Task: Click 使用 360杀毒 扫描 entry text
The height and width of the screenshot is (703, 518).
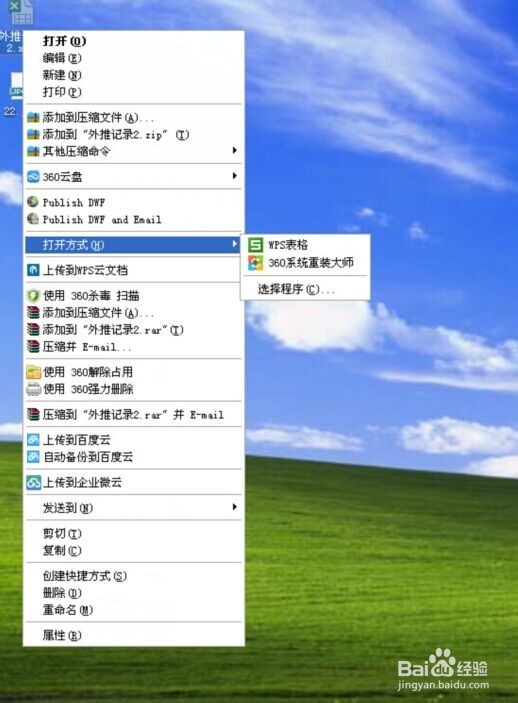Action: pyautogui.click(x=91, y=296)
